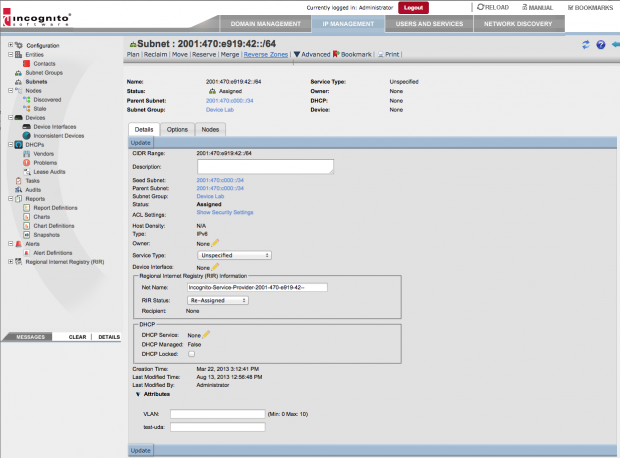Collapse the Reports tree node
The image size is (620, 458).
pyautogui.click(x=11, y=199)
